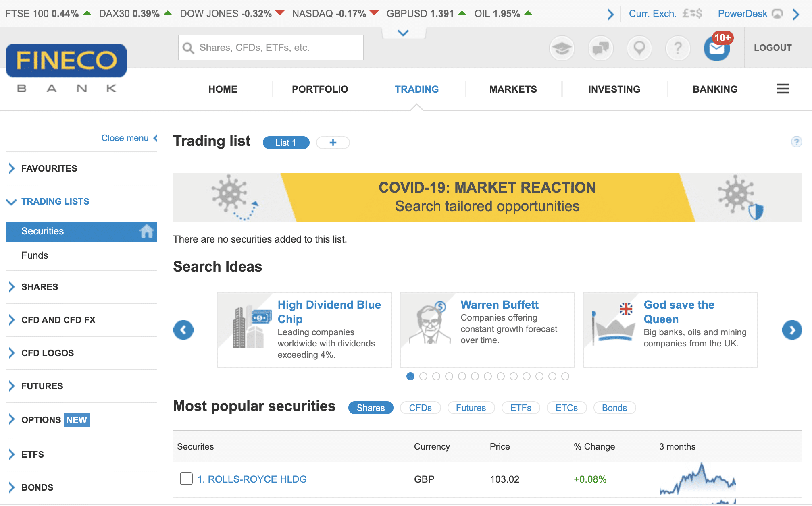Open the hamburger menu icon
Screen dimensions: 812x506
782,89
